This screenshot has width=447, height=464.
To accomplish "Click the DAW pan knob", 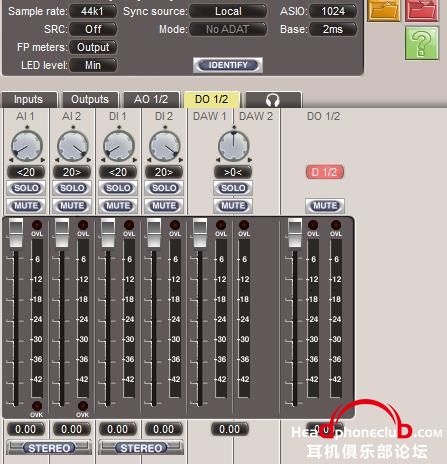I will coord(233,146).
